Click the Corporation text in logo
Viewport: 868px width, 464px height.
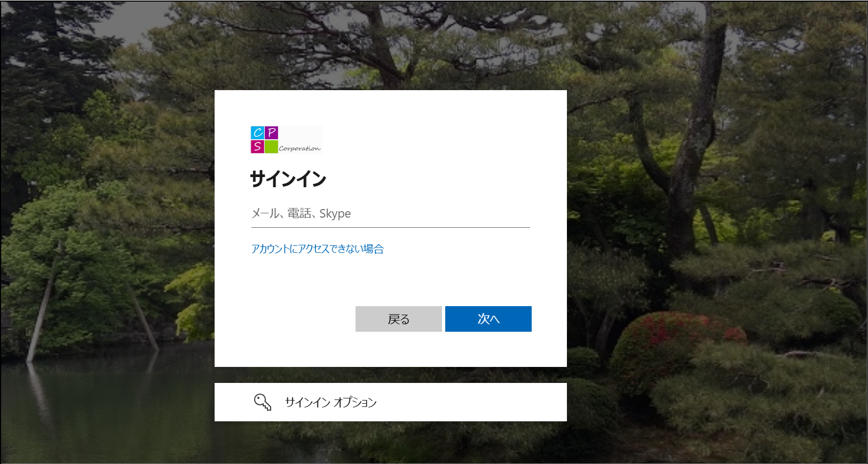pyautogui.click(x=299, y=148)
